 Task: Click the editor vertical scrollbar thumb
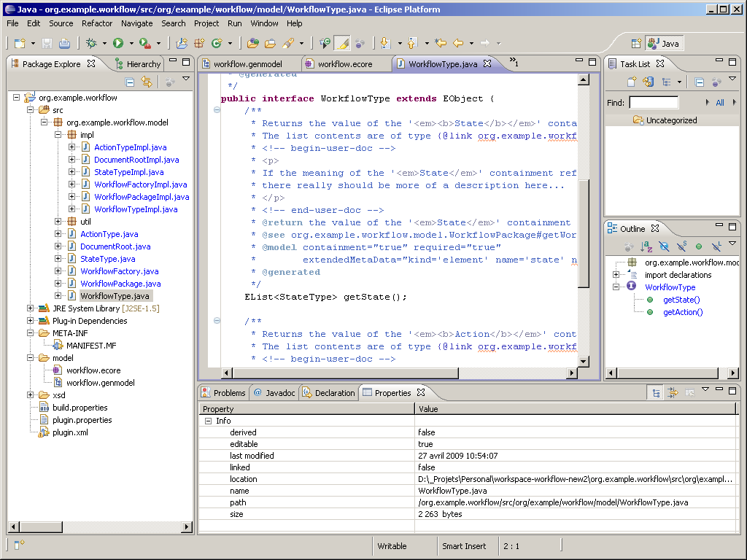(x=583, y=233)
